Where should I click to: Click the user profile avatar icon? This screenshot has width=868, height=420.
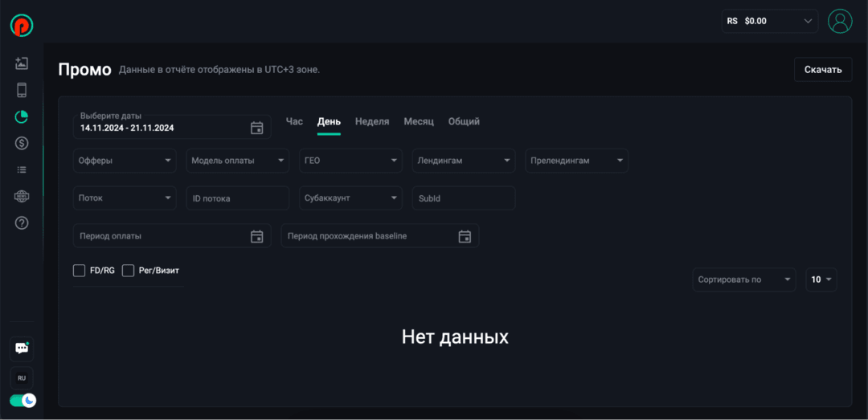click(840, 21)
